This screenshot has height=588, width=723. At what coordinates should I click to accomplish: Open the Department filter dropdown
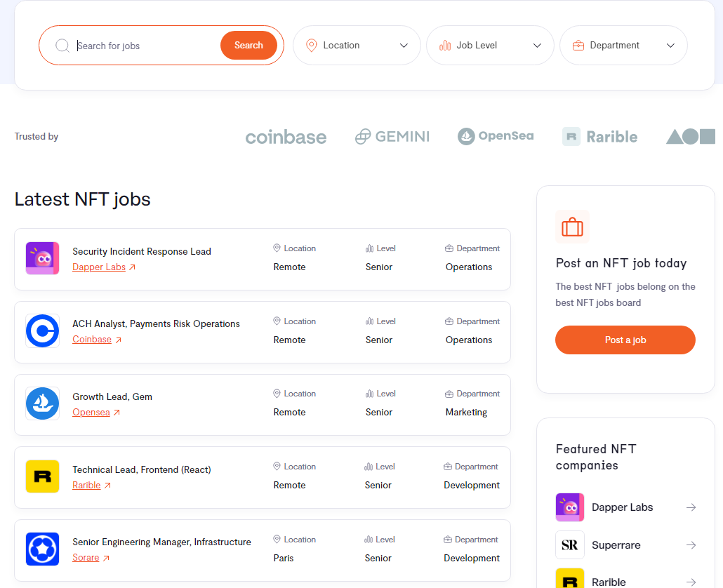(x=623, y=45)
